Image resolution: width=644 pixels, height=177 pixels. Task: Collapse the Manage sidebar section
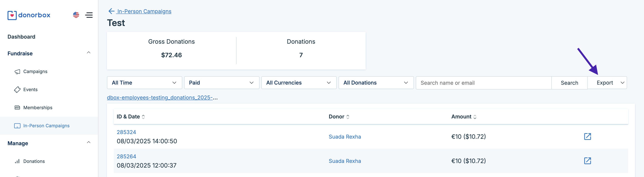pos(89,143)
